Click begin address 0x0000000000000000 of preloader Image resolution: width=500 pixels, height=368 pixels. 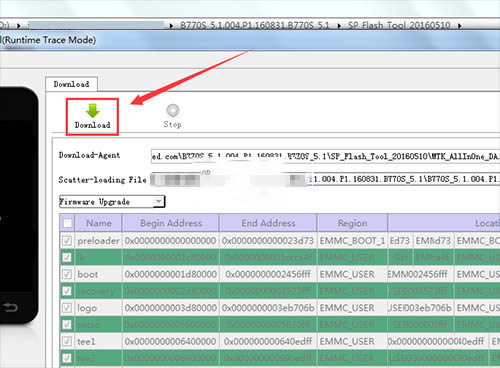(170, 240)
